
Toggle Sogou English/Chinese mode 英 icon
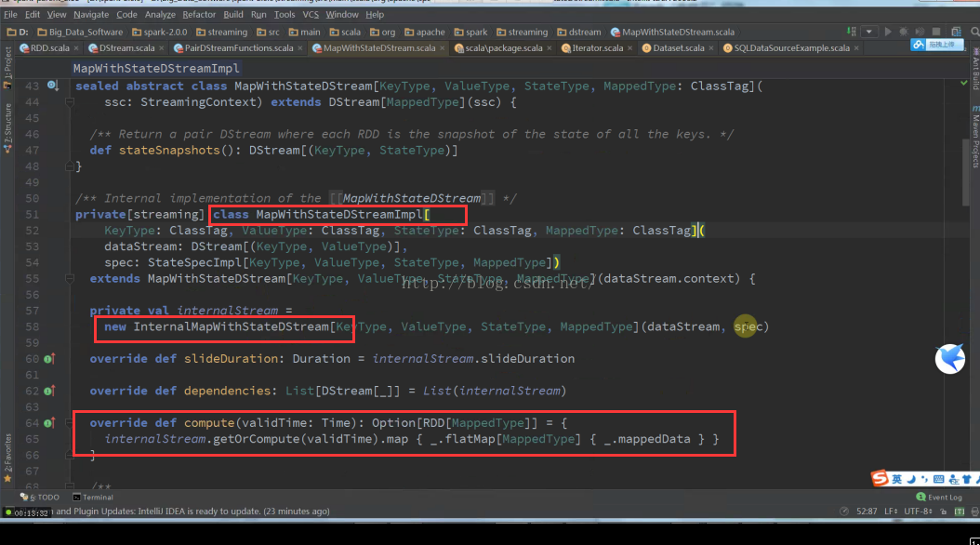[x=897, y=479]
